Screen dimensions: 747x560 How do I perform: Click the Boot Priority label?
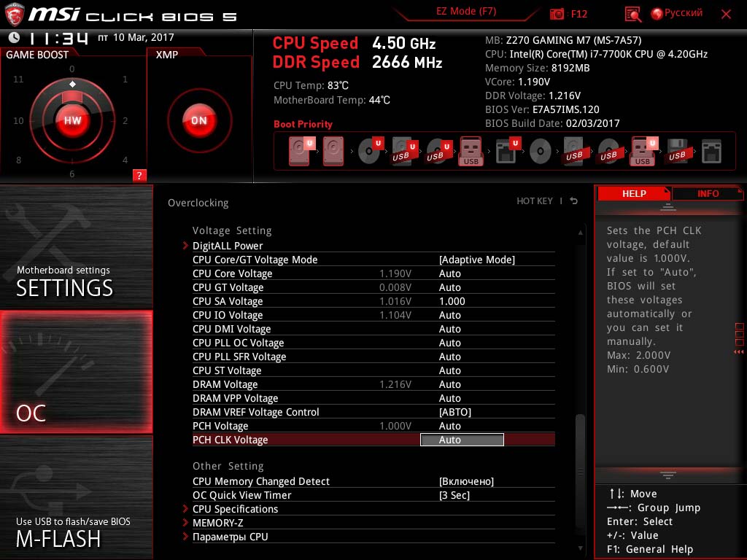(x=303, y=124)
